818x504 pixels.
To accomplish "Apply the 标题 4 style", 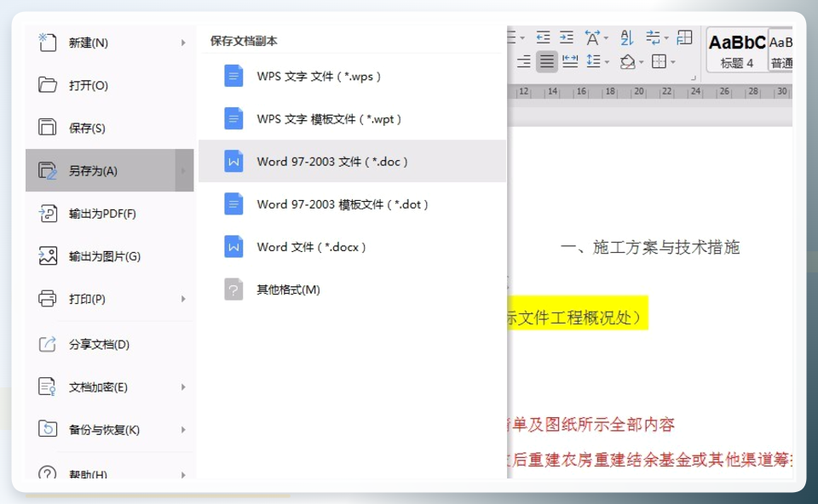I will (x=736, y=50).
